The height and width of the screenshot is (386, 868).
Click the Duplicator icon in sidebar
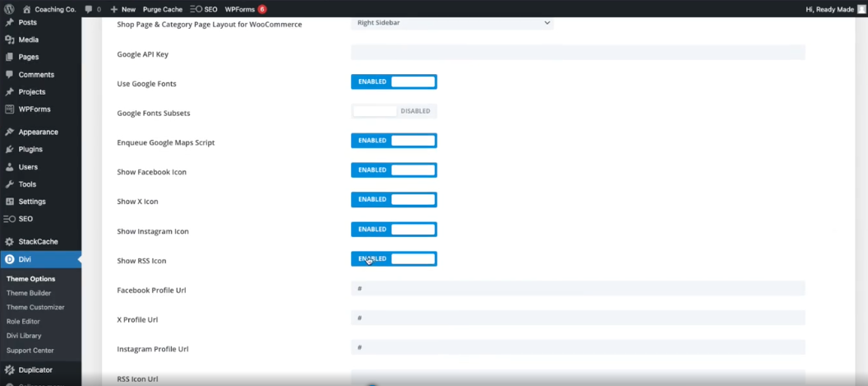click(x=9, y=370)
